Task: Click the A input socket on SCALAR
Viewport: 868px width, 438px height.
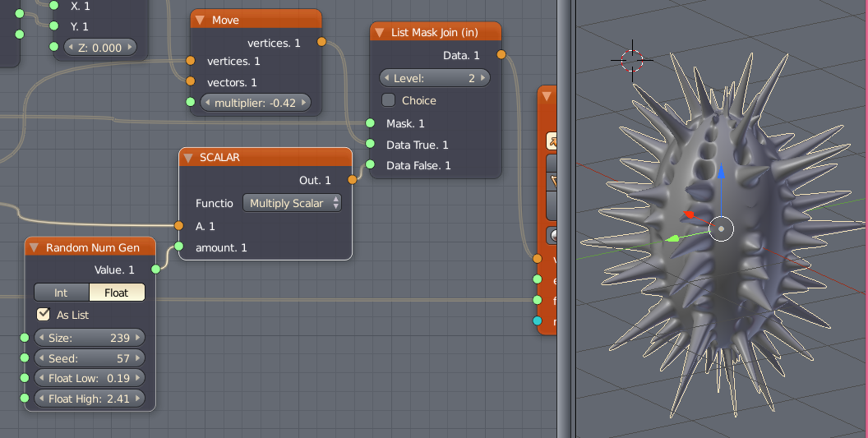Action: click(x=179, y=225)
